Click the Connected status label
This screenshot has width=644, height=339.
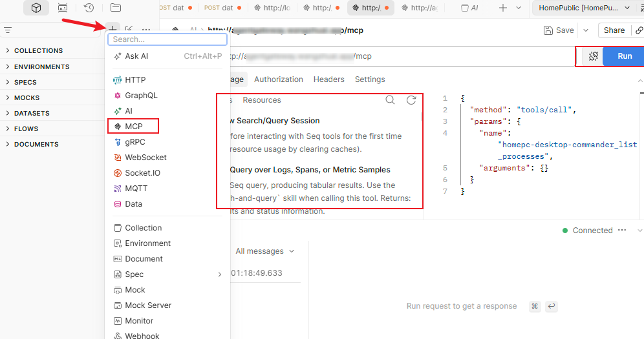[592, 231]
